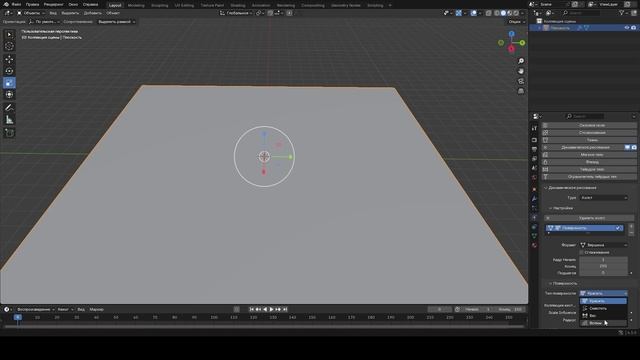Click the Удалить холст button
The height and width of the screenshot is (360, 640).
(589, 218)
